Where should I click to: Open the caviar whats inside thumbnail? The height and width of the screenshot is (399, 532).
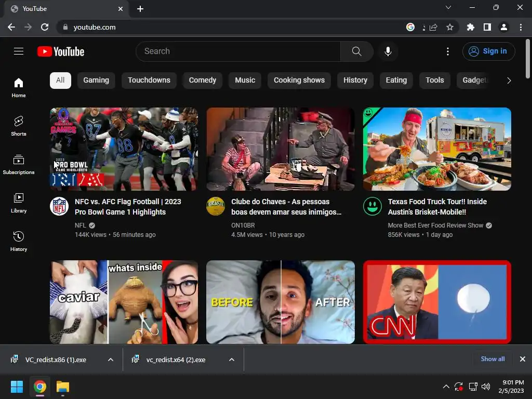tap(124, 302)
